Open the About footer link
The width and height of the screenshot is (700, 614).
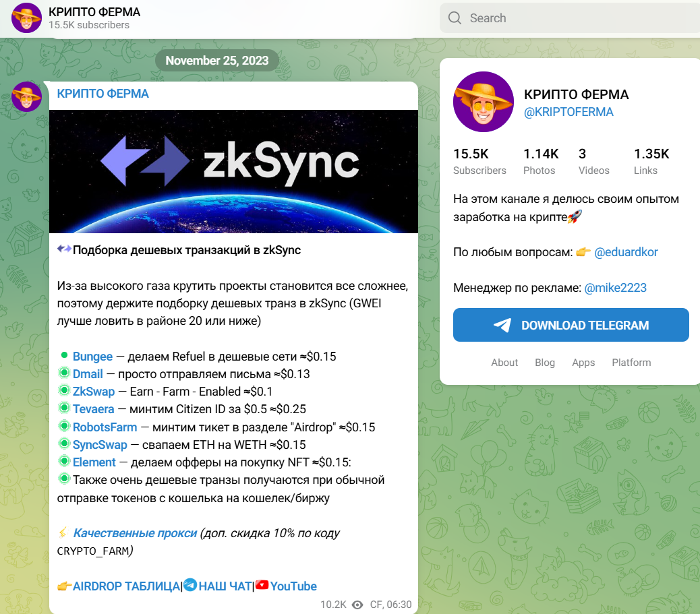pos(504,363)
